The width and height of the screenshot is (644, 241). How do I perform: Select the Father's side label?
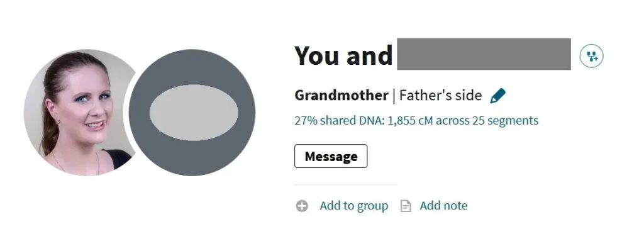tap(440, 96)
